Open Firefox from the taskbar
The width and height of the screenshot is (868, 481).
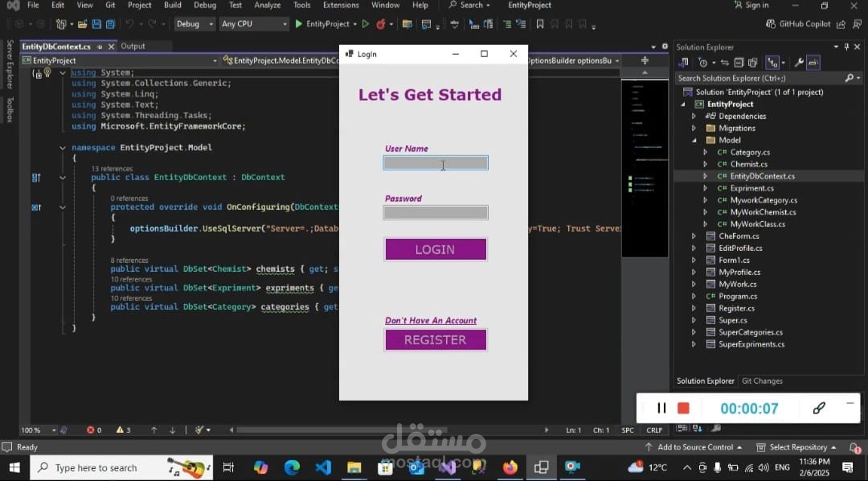510,467
